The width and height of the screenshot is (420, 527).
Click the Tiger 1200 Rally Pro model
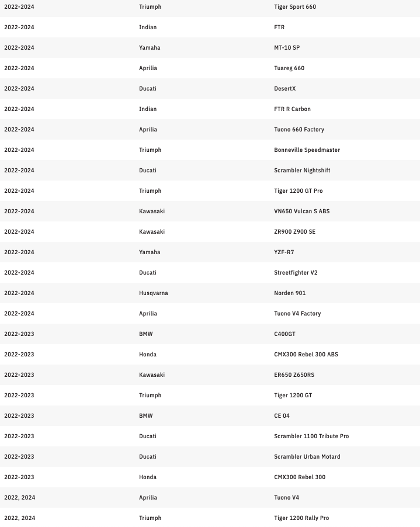(301, 518)
